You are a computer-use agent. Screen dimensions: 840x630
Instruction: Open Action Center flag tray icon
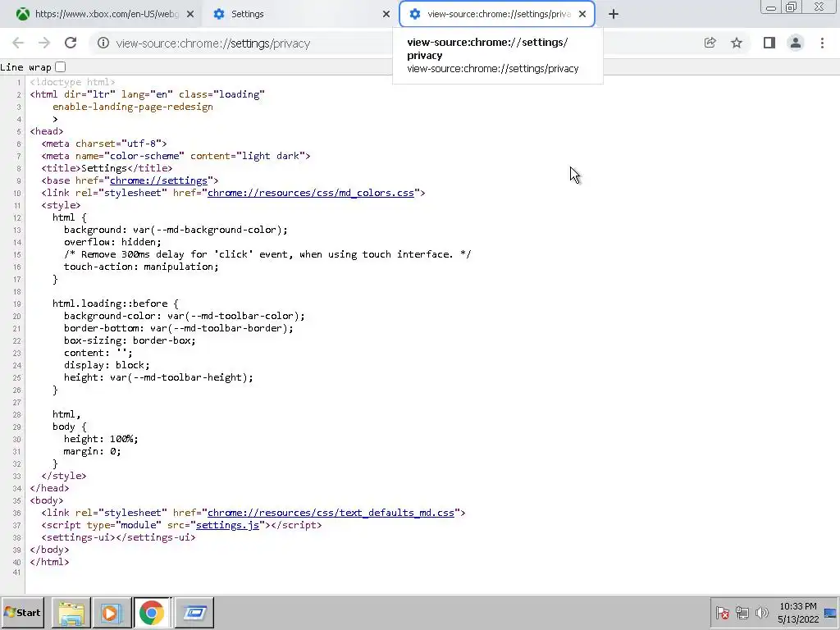pyautogui.click(x=722, y=612)
